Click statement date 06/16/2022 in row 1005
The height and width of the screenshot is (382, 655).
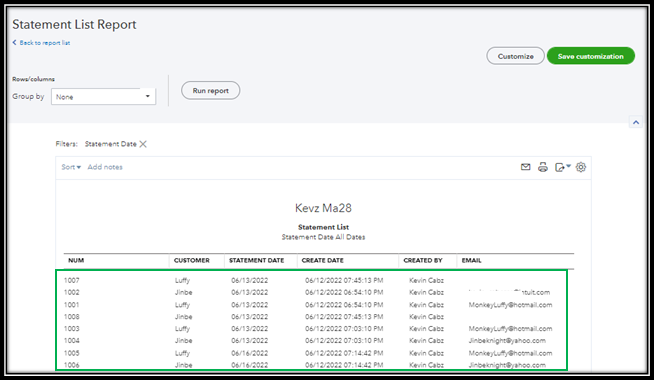(x=249, y=353)
